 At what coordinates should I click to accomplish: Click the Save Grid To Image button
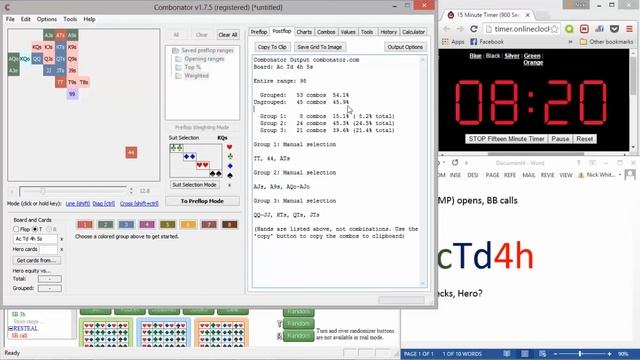click(x=320, y=47)
